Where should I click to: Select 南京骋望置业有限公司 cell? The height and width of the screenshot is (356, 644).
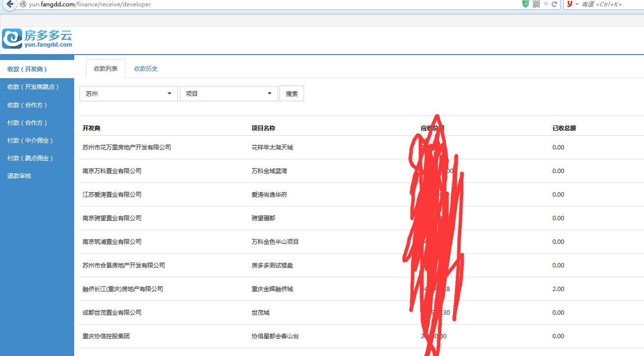[112, 218]
